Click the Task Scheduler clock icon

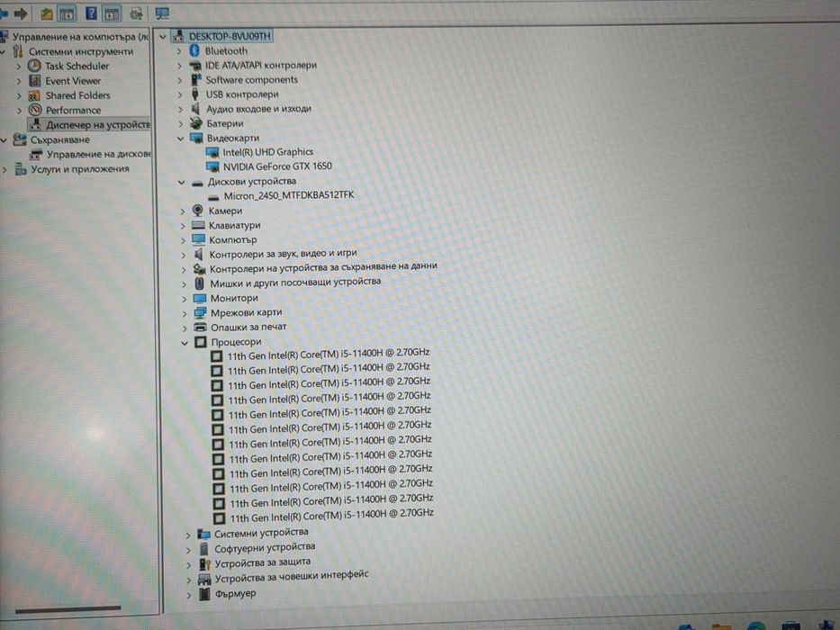point(34,66)
